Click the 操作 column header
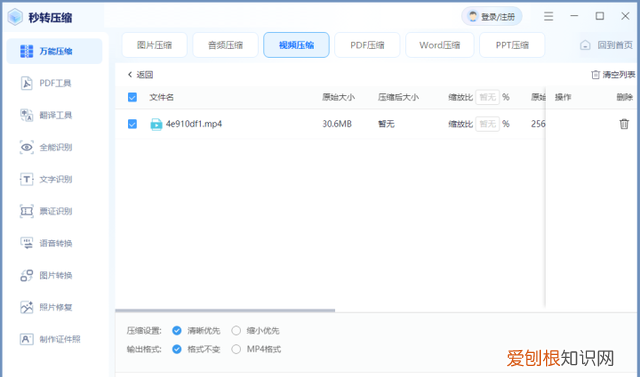This screenshot has width=640, height=377. 563,97
